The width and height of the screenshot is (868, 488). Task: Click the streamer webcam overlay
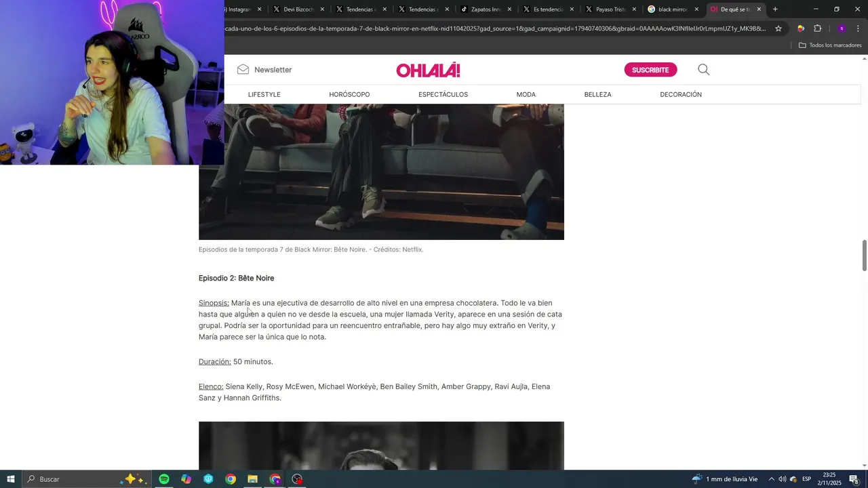(x=112, y=82)
